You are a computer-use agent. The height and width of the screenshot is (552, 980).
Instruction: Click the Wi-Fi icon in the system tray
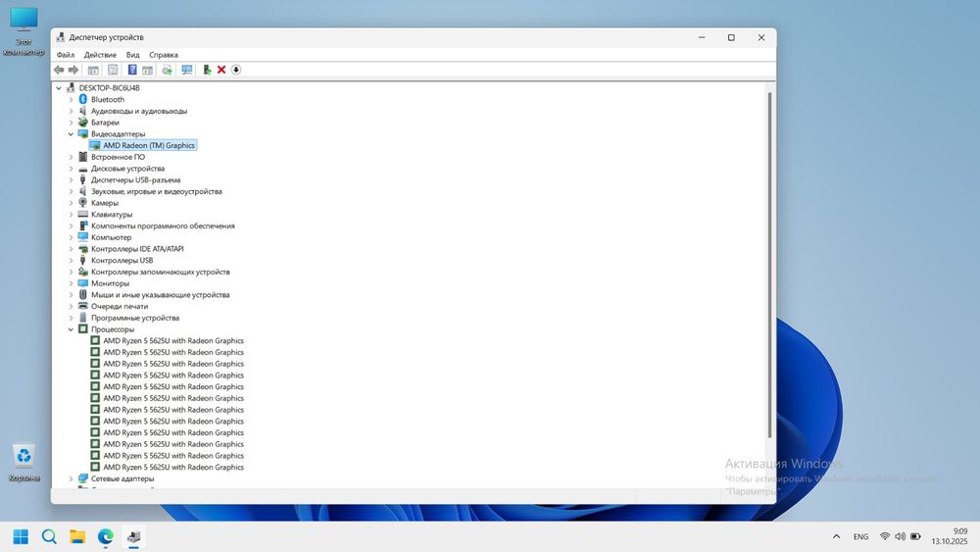click(884, 536)
